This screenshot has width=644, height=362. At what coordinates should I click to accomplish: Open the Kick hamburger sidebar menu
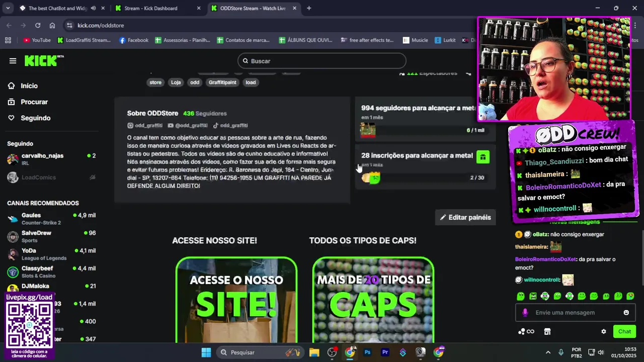click(13, 61)
